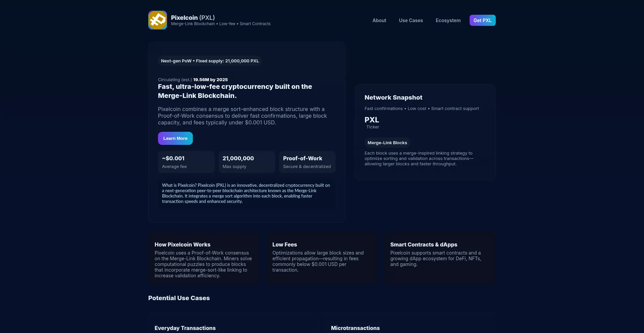The image size is (644, 333).
Task: Select the 21,000,000 Max supply card
Action: (x=247, y=162)
